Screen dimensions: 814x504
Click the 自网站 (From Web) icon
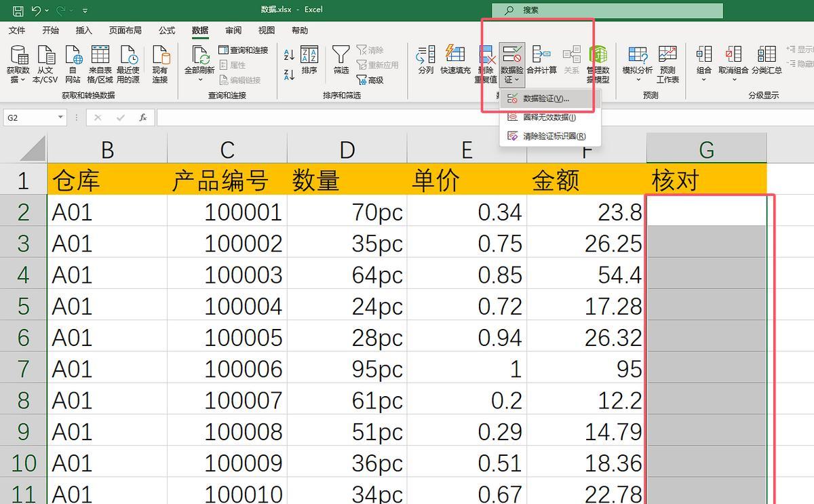pos(73,65)
